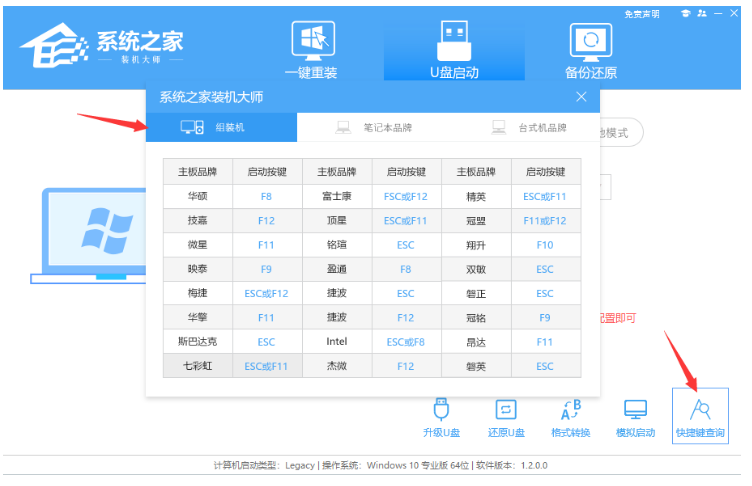Click the 系统之家 logo in header
Viewport: 752px width, 486px height.
[100, 46]
